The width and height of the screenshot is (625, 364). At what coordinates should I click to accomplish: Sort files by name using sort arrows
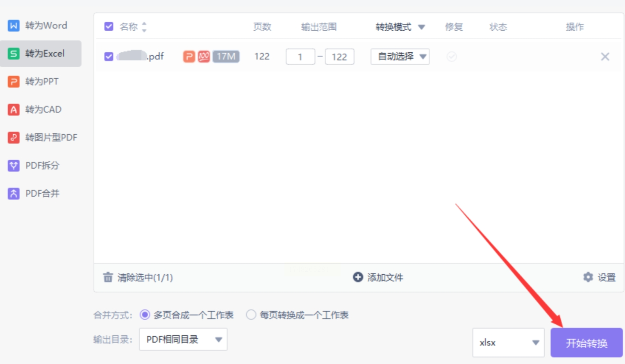144,27
